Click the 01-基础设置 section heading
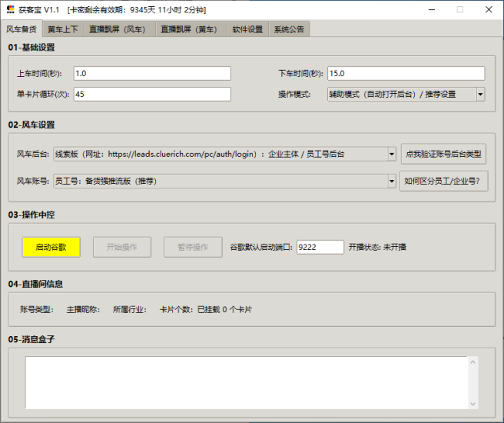This screenshot has height=423, width=504. point(31,47)
